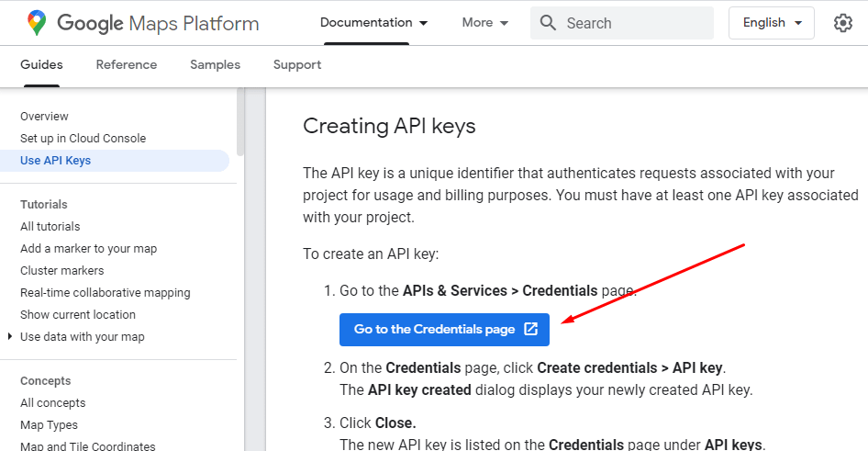The width and height of the screenshot is (868, 451).
Task: Click the Google Maps Platform pin logo
Action: click(x=37, y=23)
